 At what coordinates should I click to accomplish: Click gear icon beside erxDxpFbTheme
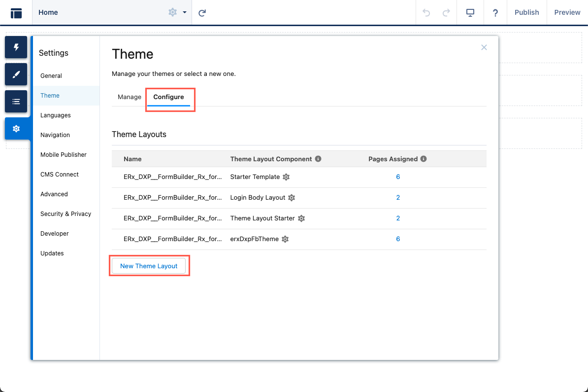pyautogui.click(x=285, y=239)
